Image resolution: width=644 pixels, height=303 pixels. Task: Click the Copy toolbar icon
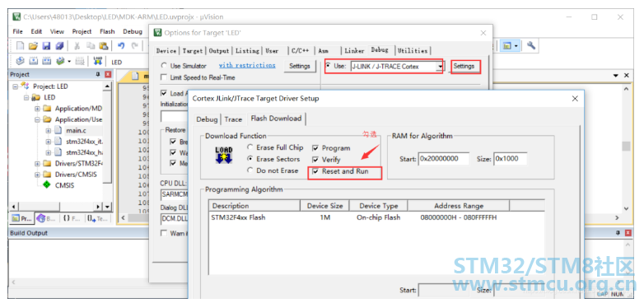91,45
